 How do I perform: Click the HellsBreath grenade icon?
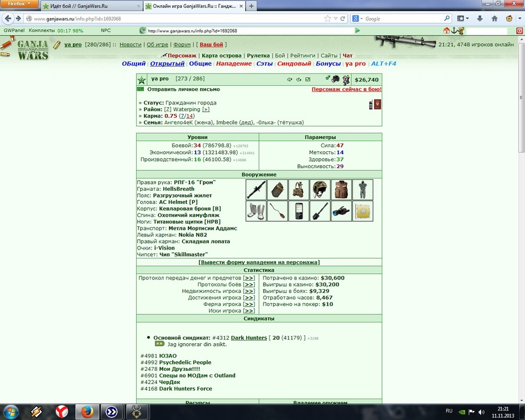pos(277,190)
